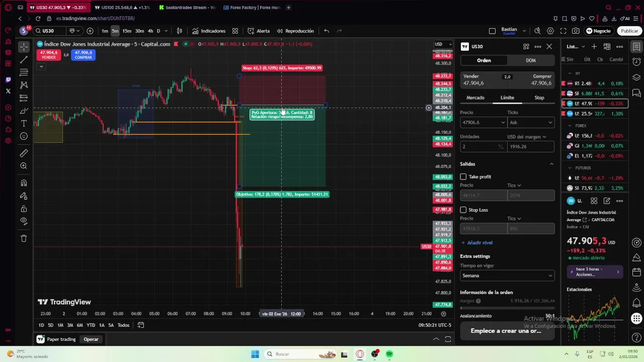Toggle lock all drawings
The width and height of the screenshot is (644, 362).
click(24, 209)
